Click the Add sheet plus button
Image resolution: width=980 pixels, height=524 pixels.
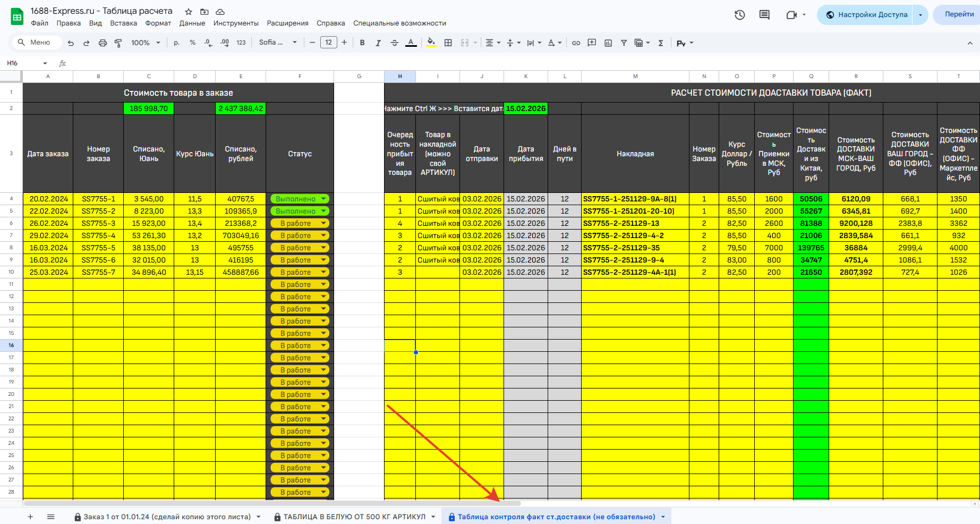[30, 517]
